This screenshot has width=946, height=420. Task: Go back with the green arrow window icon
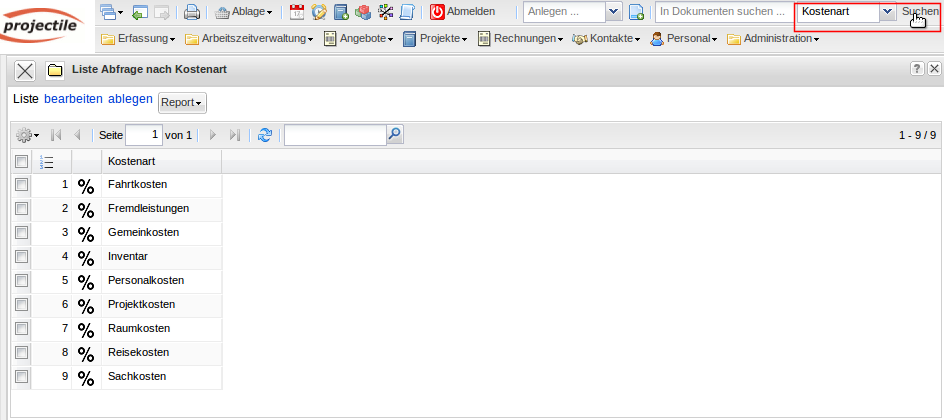(x=139, y=11)
